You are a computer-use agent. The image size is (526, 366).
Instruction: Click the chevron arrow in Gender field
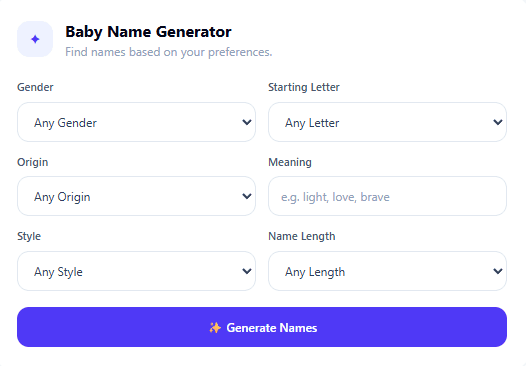point(247,122)
